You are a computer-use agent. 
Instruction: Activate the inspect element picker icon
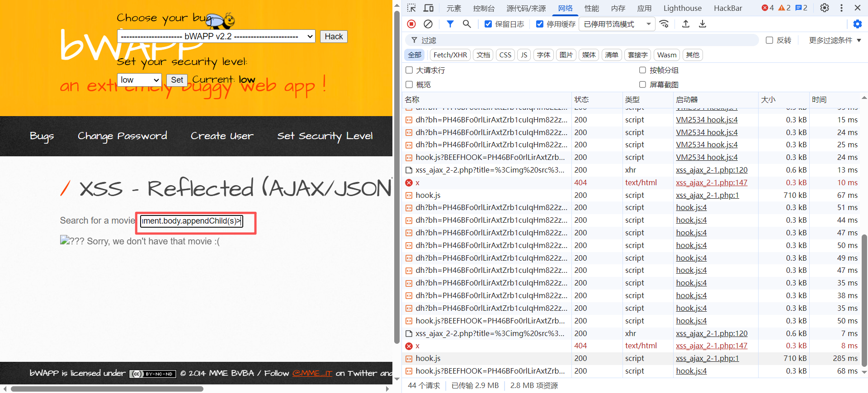411,8
